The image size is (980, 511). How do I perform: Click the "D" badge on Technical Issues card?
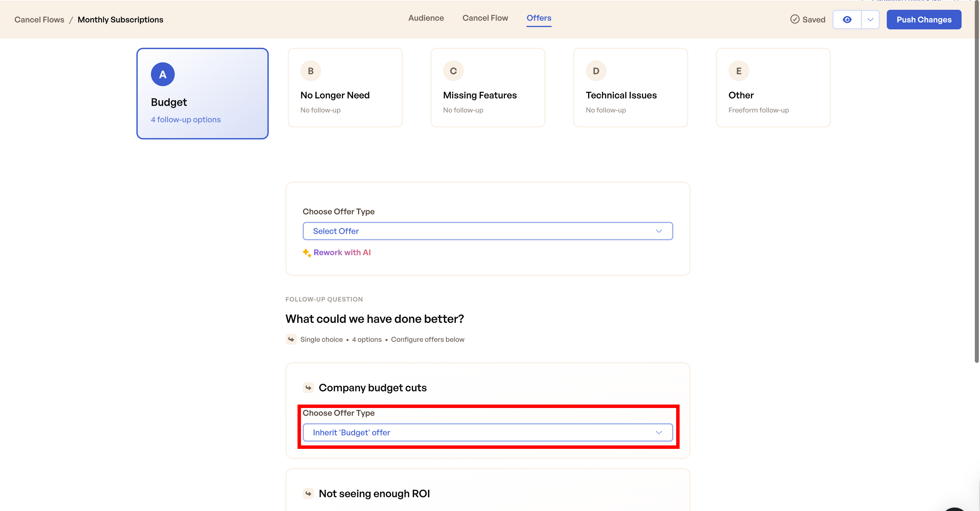[596, 71]
